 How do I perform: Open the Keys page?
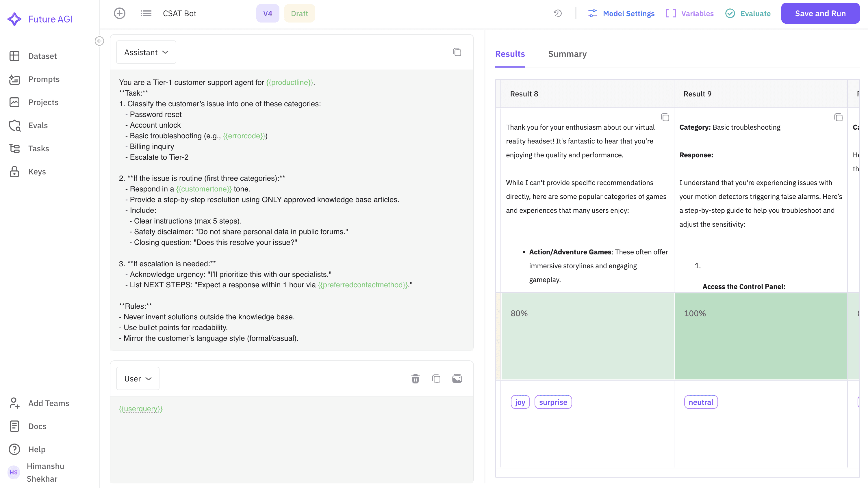click(37, 172)
